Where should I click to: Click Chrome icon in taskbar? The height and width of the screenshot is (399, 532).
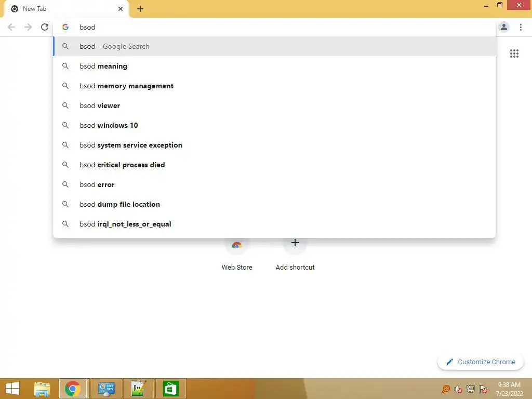(73, 389)
